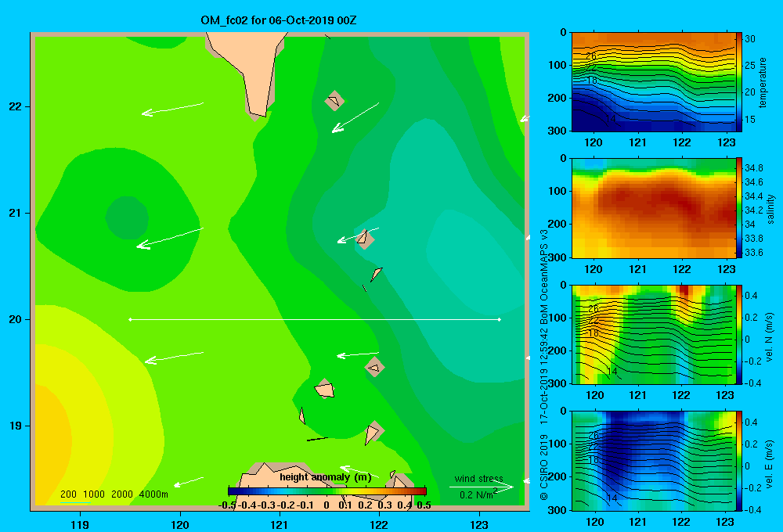Click the '200' bathymetry legend entry with cyan line
This screenshot has height=532, width=783.
tap(68, 494)
